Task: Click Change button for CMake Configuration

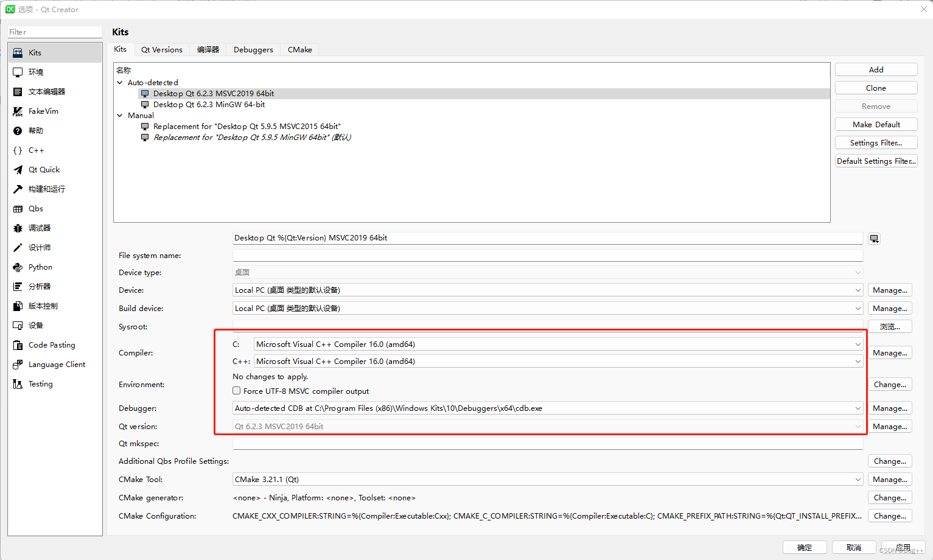Action: (x=890, y=516)
